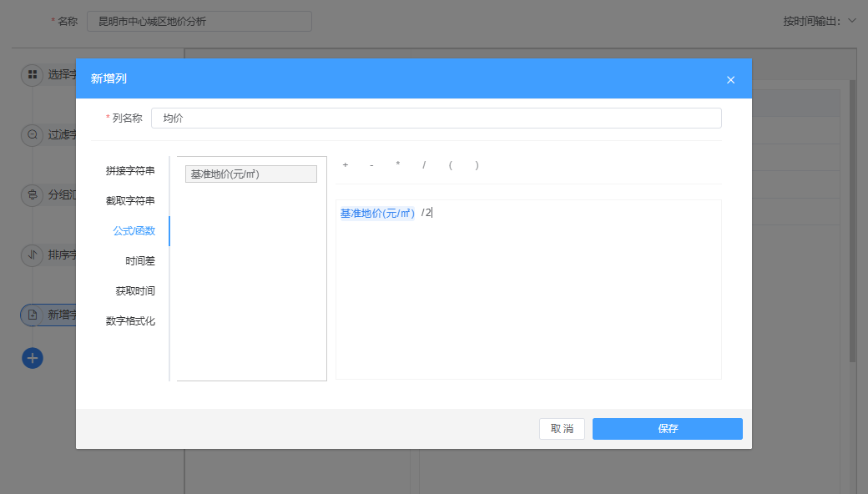Close the 新增列 dialog with the X

730,79
